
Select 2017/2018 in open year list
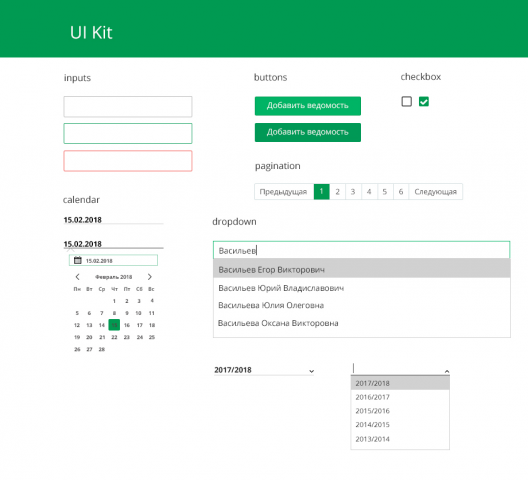point(400,383)
